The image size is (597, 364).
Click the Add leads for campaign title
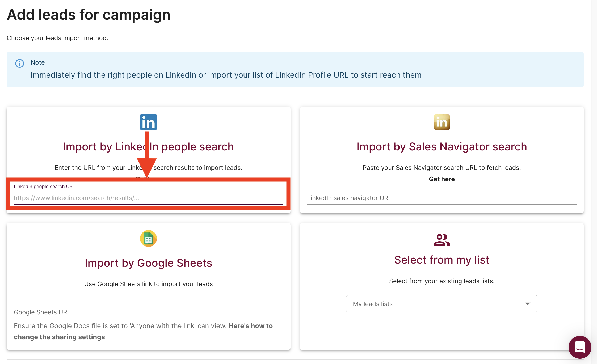pos(89,15)
